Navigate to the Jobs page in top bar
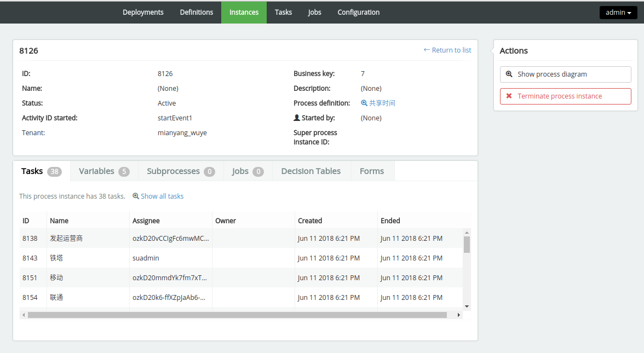Screen dimensions: 644x353 pos(314,12)
